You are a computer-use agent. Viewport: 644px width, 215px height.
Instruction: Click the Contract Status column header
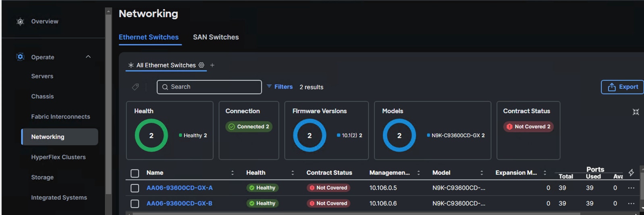pyautogui.click(x=329, y=173)
